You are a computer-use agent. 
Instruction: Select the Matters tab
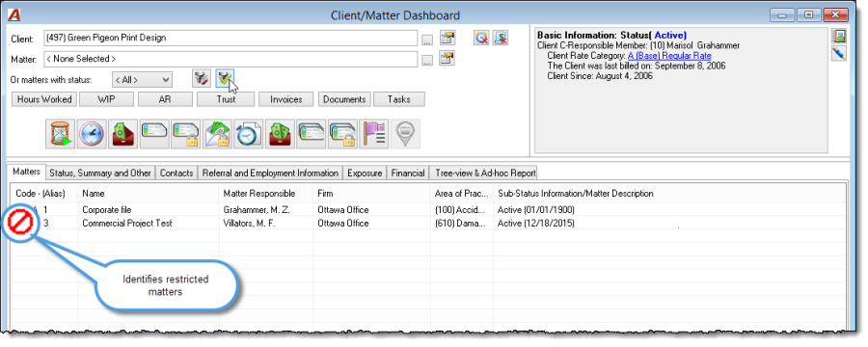click(26, 173)
